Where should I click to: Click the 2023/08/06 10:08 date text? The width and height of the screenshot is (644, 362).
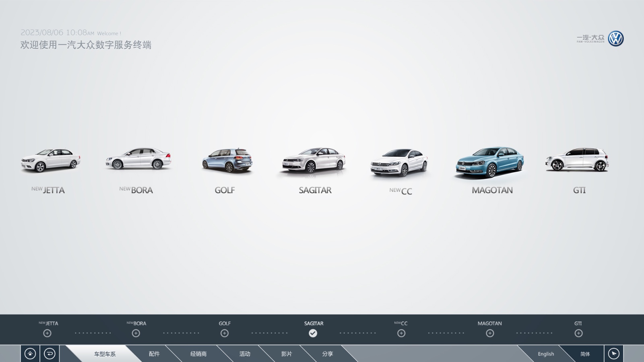tap(57, 33)
